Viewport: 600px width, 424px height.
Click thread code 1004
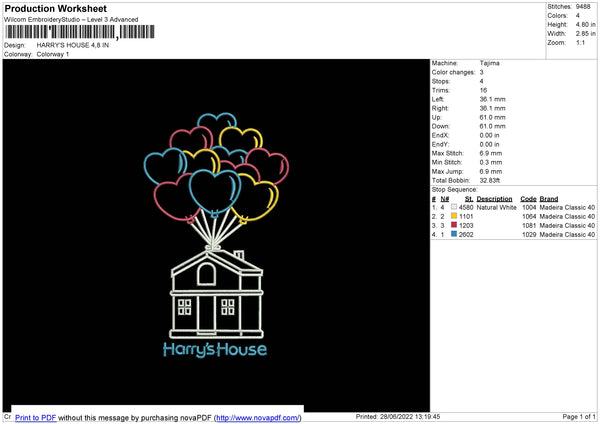pyautogui.click(x=529, y=207)
